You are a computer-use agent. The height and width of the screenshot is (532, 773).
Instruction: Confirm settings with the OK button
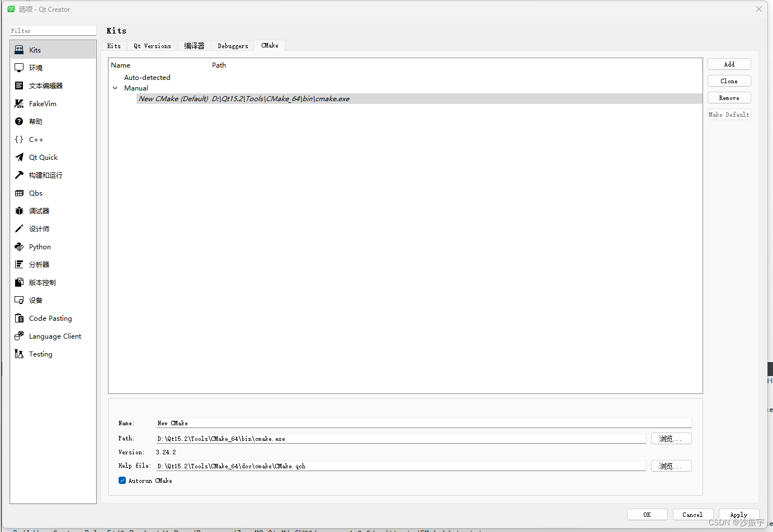(x=647, y=515)
